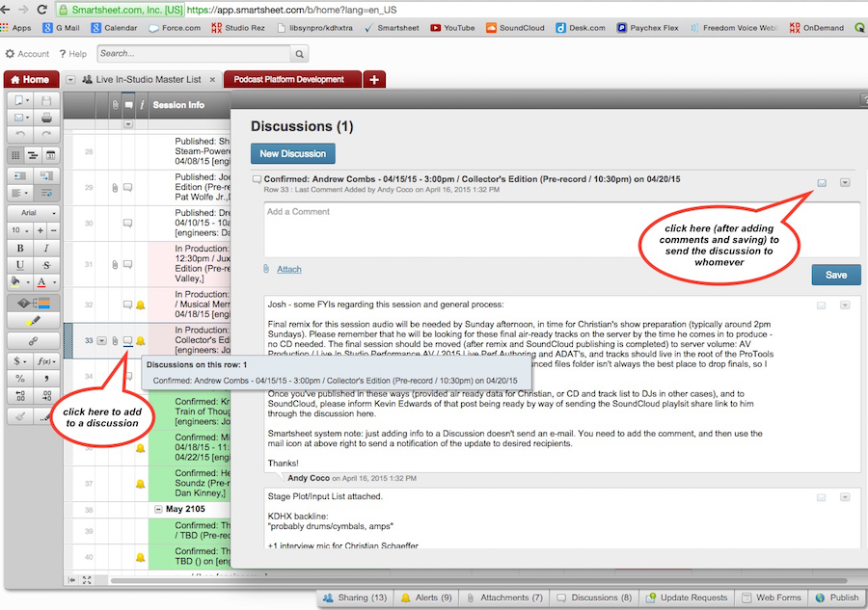Switch to Gantt view icon
Image resolution: width=868 pixels, height=610 pixels.
coord(33,155)
